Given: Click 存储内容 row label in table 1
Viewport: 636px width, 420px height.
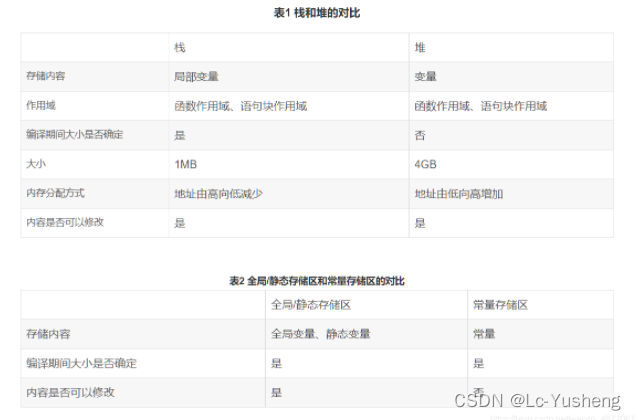Looking at the screenshot, I should [45, 76].
